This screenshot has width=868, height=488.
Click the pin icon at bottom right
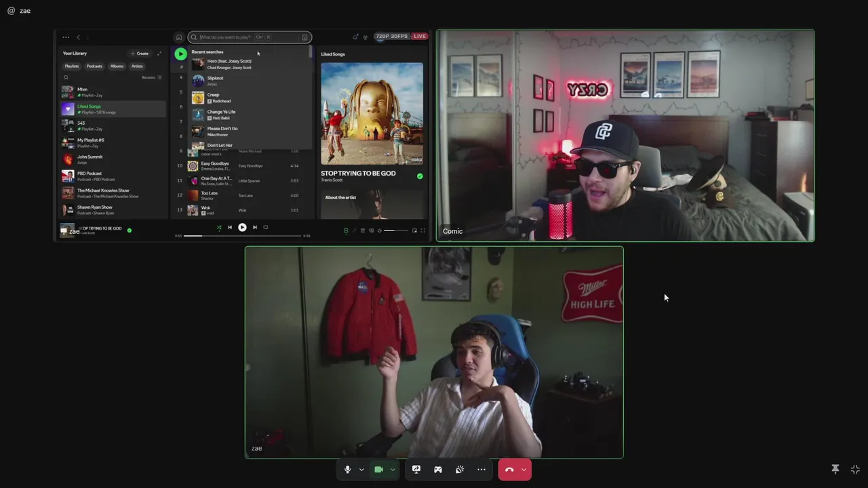835,469
